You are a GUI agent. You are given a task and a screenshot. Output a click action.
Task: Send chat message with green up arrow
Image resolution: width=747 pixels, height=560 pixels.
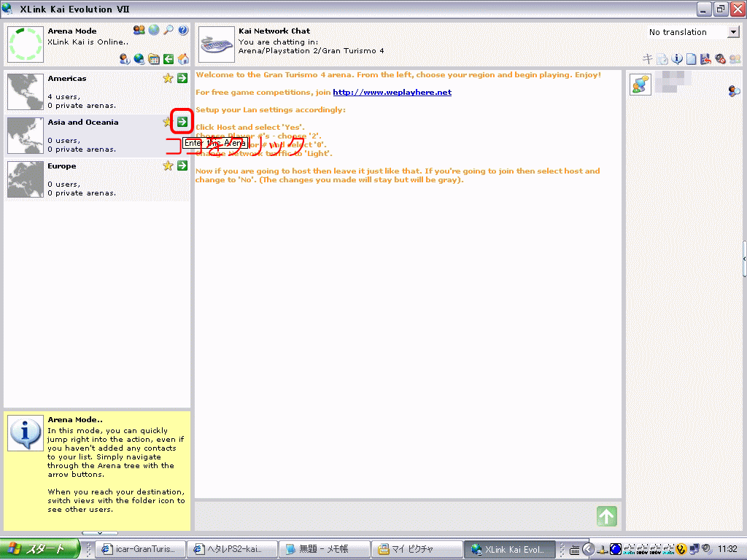pos(607,516)
